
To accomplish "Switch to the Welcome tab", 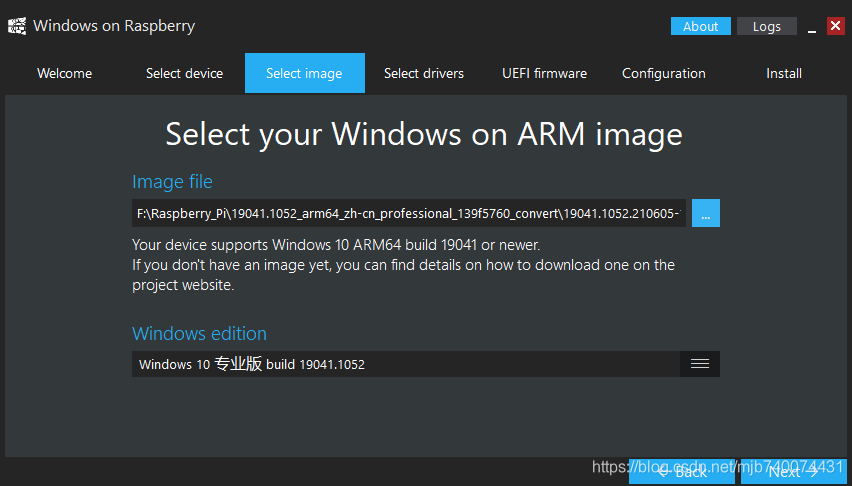I will pos(64,73).
